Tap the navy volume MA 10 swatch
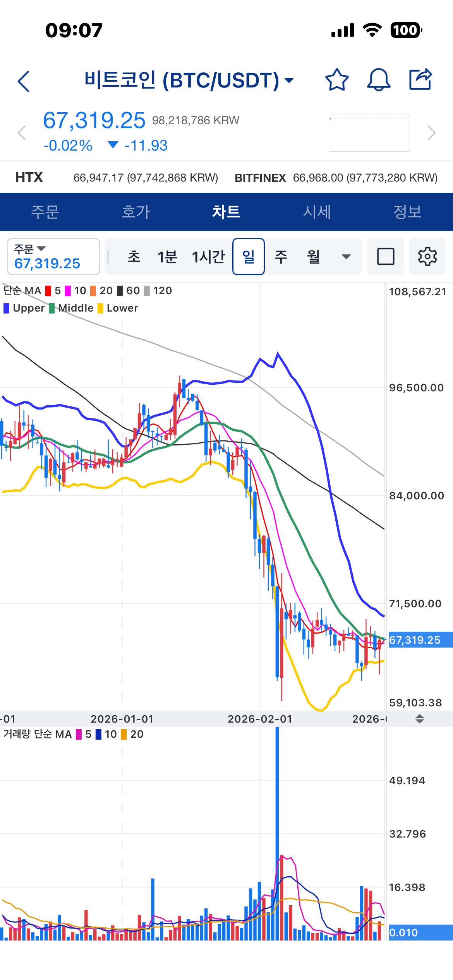This screenshot has height=980, width=453. (x=98, y=734)
